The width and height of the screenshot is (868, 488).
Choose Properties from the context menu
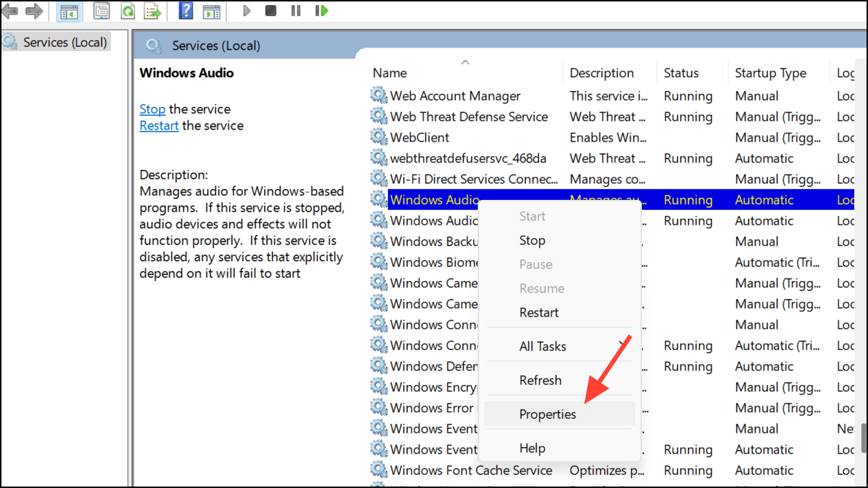pyautogui.click(x=547, y=414)
